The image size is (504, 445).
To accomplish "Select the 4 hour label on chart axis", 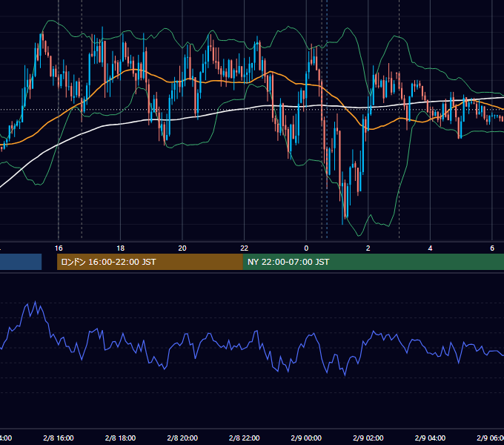I will (x=430, y=248).
